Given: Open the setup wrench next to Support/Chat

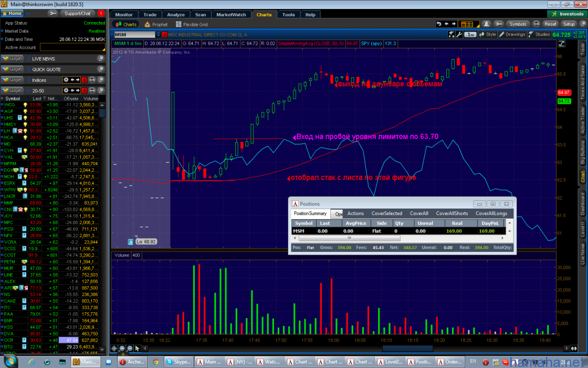Looking at the screenshot, I should coord(53,14).
